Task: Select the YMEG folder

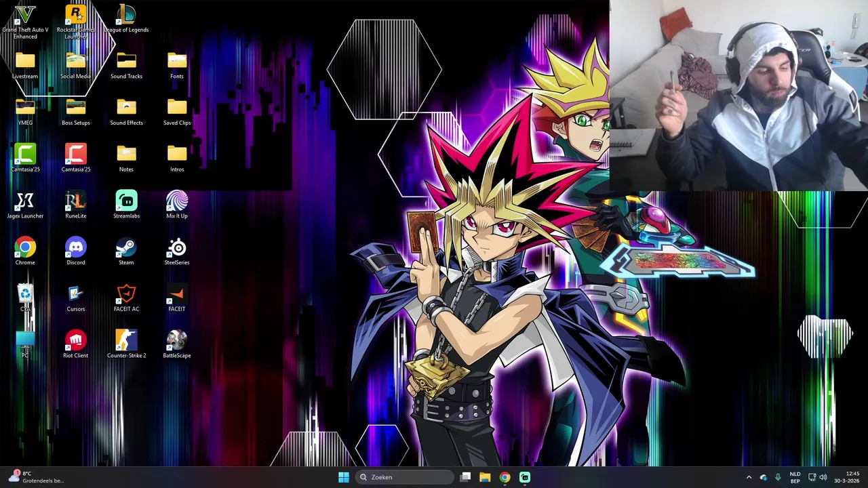Action: (25, 113)
